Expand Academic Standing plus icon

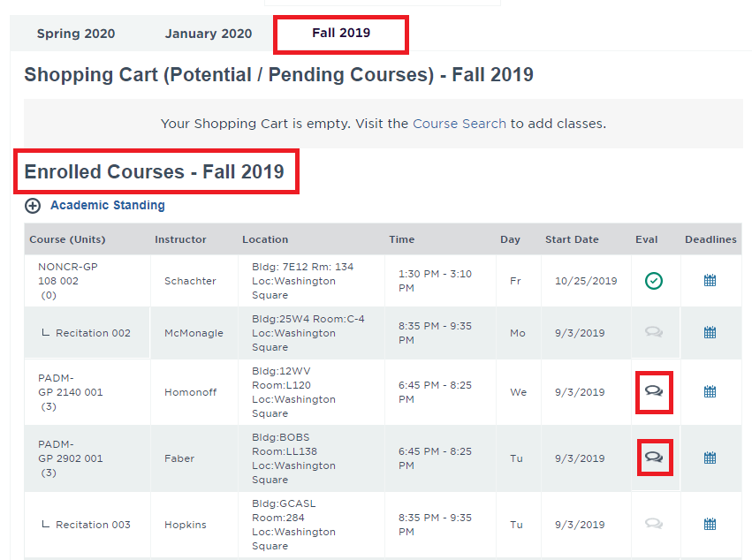[x=33, y=206]
